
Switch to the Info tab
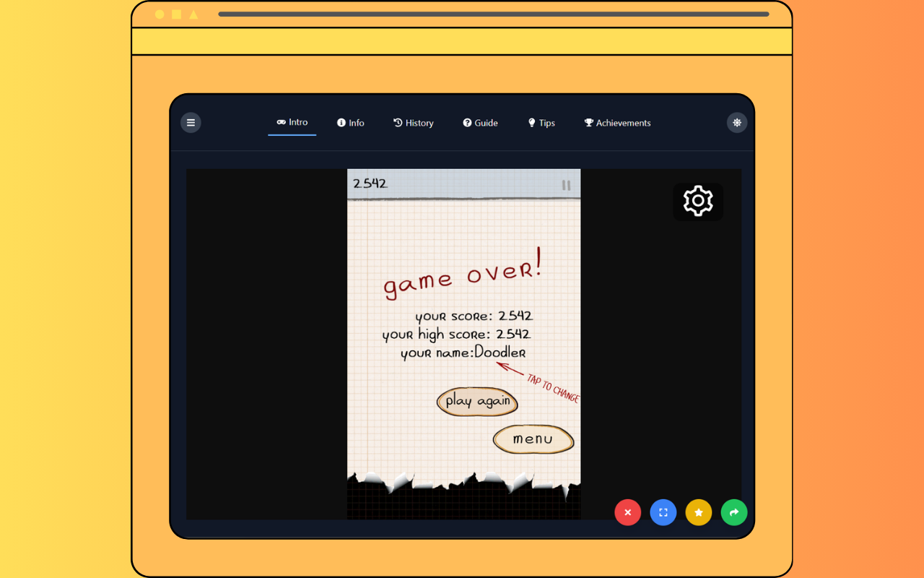coord(351,122)
